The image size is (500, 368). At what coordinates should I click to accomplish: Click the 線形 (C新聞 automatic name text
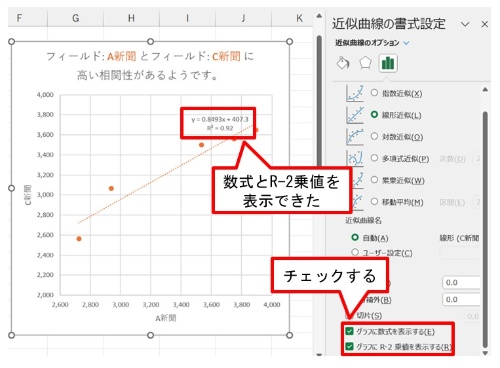pyautogui.click(x=459, y=238)
